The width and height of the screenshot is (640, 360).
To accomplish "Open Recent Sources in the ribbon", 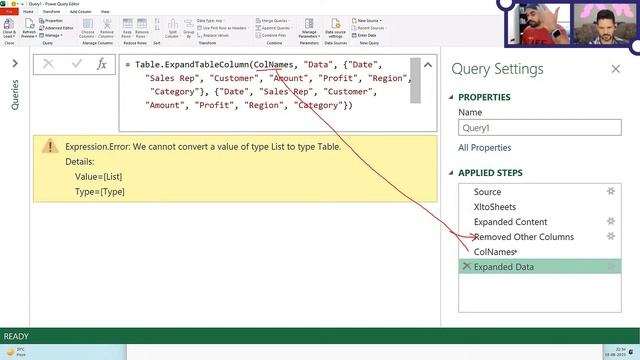I will point(368,28).
